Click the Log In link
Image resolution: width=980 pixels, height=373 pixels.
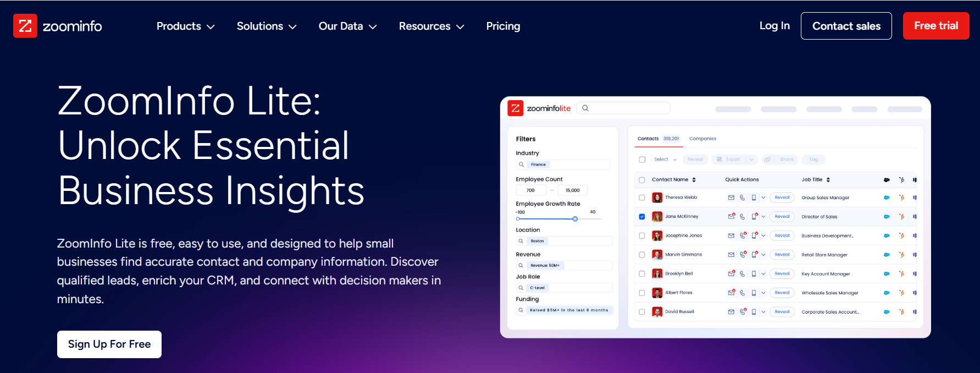(x=774, y=26)
